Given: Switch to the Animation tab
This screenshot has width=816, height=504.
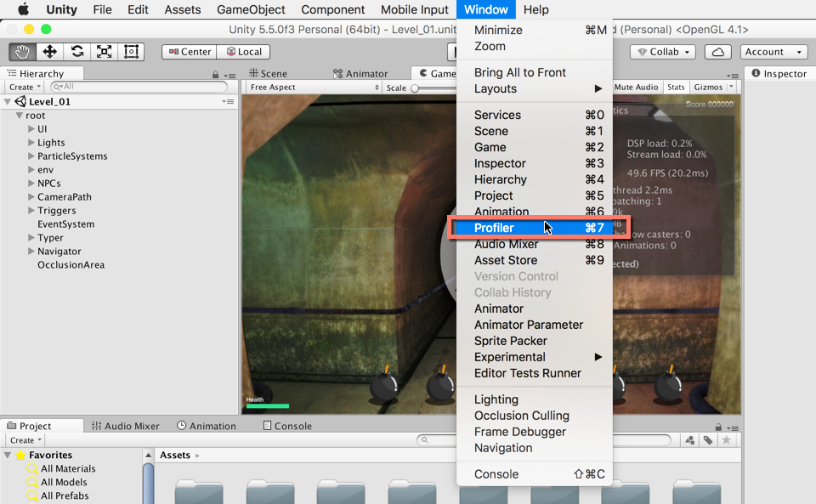Looking at the screenshot, I should [x=207, y=426].
